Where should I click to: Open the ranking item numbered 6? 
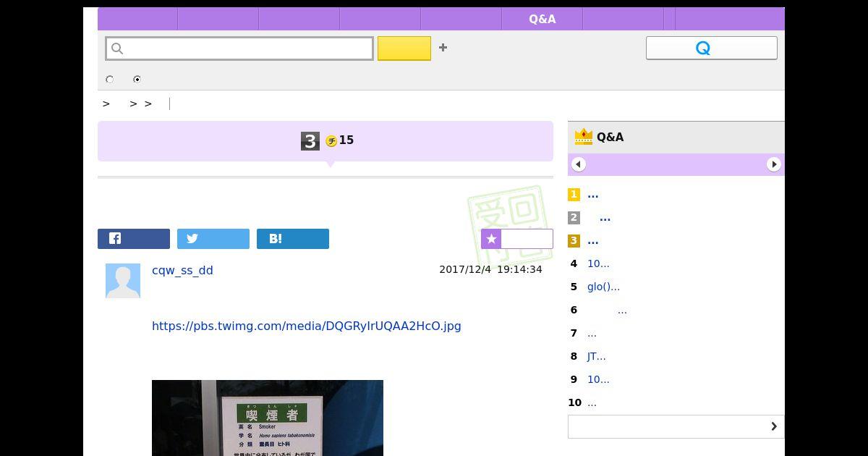(x=622, y=310)
